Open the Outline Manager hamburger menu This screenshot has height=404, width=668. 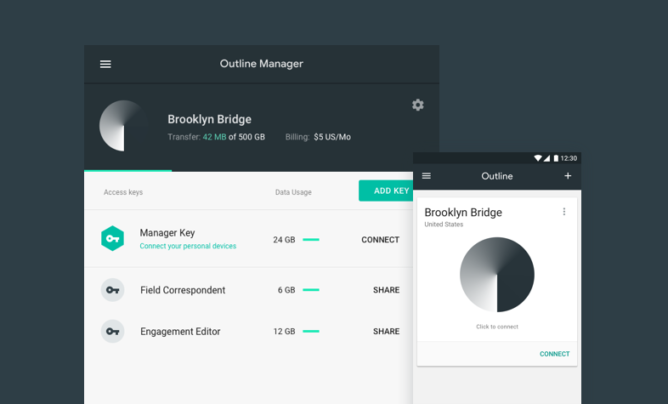(x=105, y=64)
